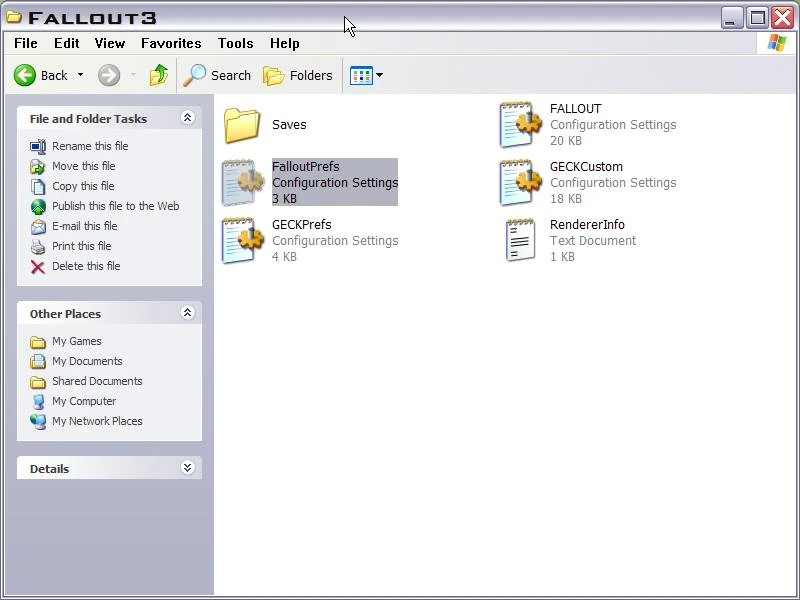This screenshot has width=800, height=600.
Task: Maximize the FALLOUT3 window
Action: [757, 18]
